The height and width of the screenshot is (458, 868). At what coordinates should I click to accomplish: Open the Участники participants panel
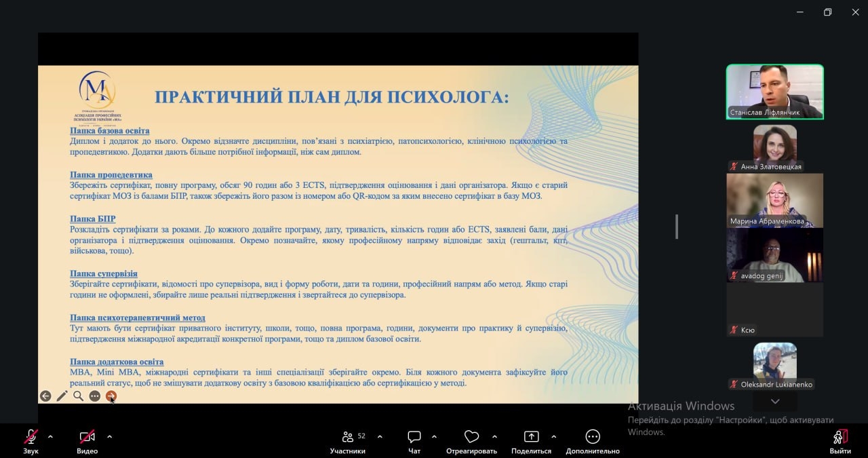[x=348, y=441]
